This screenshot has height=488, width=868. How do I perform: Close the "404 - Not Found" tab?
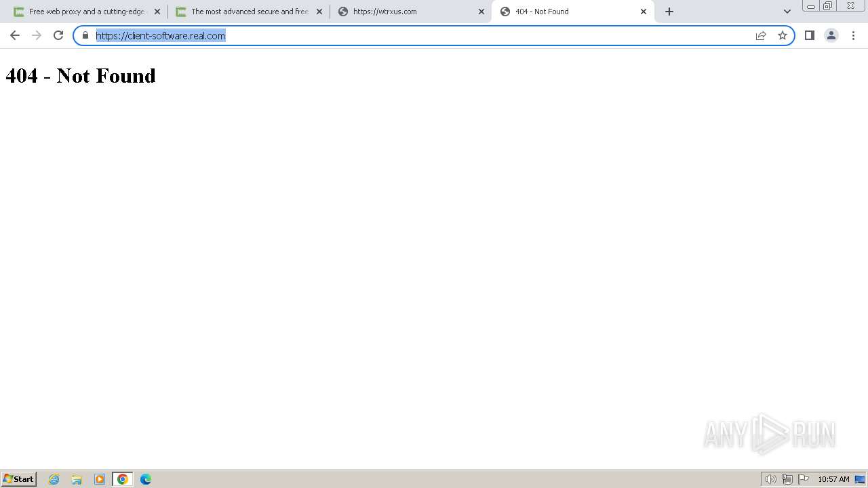(x=644, y=12)
